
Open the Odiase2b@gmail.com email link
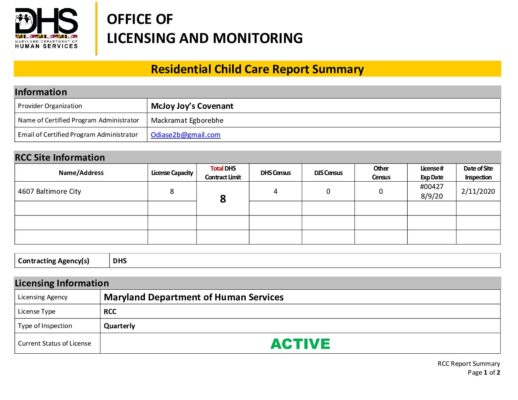[185, 135]
